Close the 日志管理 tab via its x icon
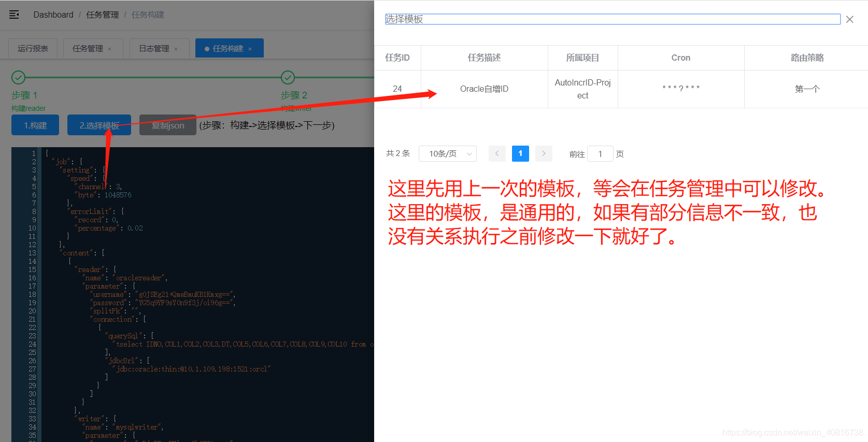868x442 pixels. 176,49
